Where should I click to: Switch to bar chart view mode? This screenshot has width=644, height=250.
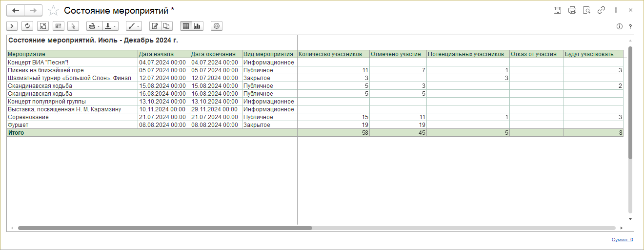(x=198, y=26)
